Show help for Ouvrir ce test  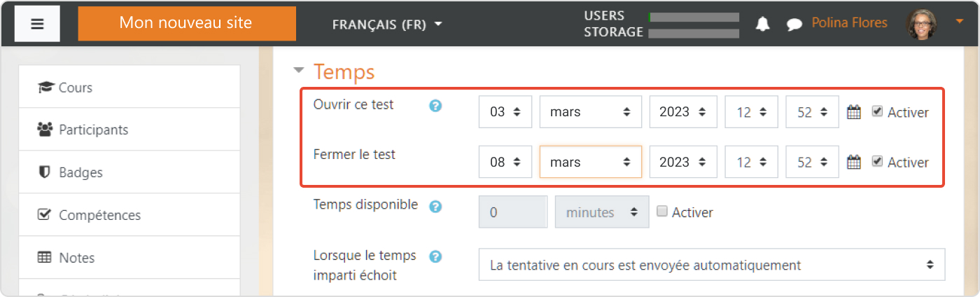coord(435,106)
